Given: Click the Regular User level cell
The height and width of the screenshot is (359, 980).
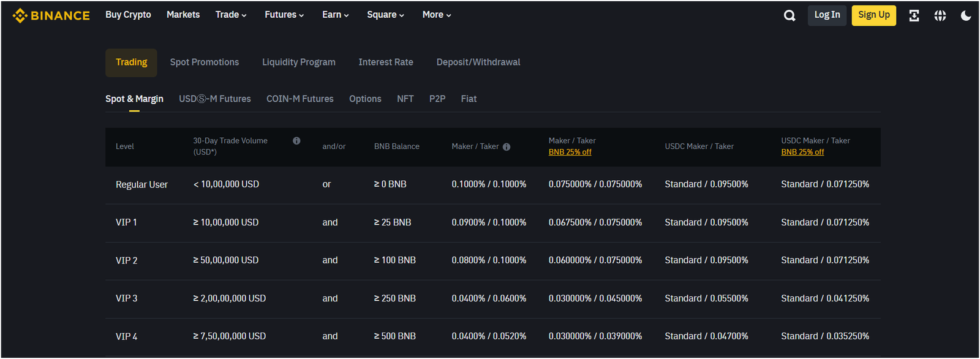Looking at the screenshot, I should coord(141,185).
